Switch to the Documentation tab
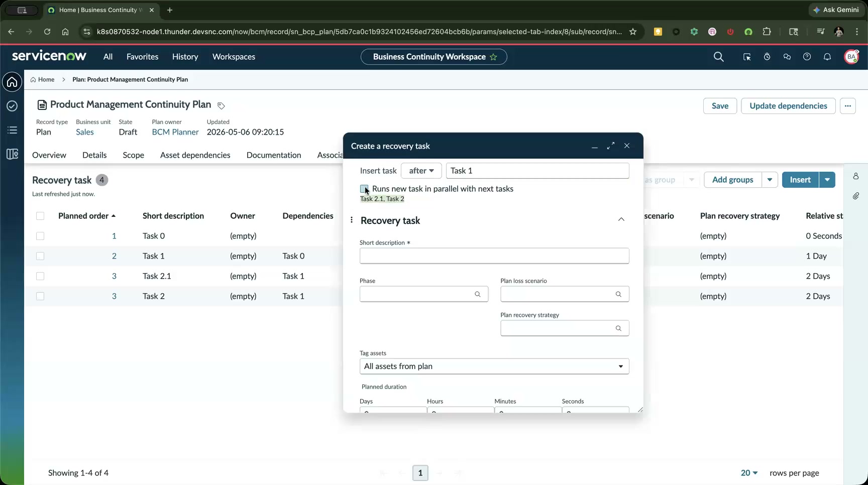The image size is (868, 485). (274, 155)
